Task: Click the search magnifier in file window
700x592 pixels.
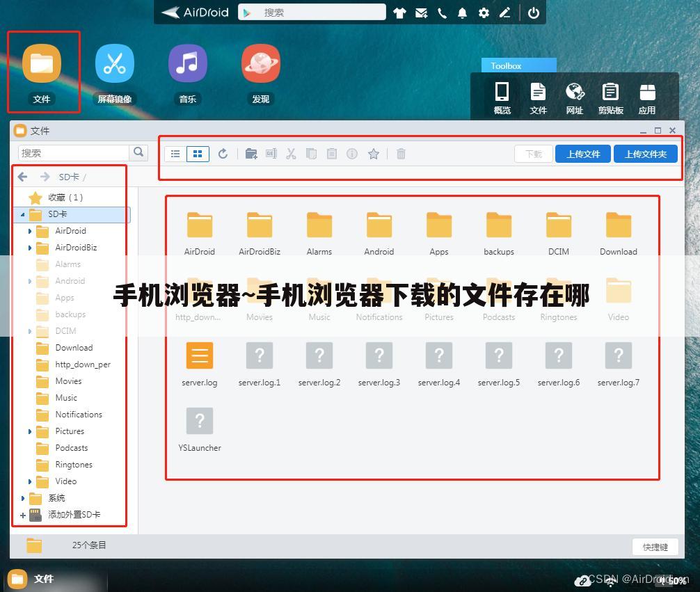Action: pyautogui.click(x=139, y=152)
